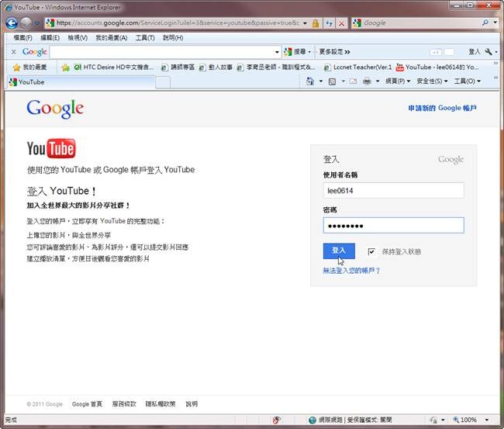Click the security lock icon in address bar

point(316,23)
